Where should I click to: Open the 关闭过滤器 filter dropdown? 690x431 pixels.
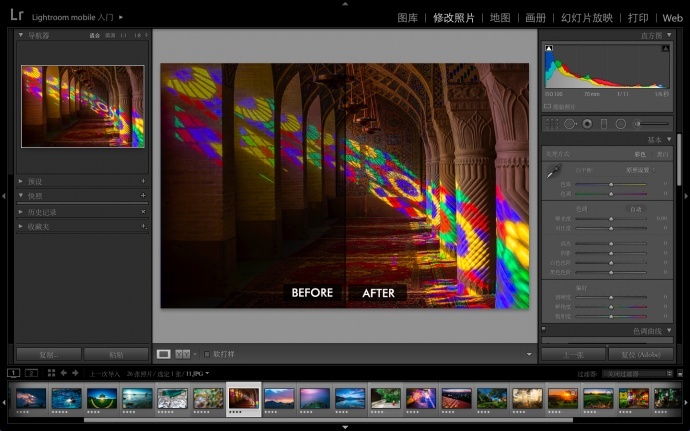click(x=635, y=373)
